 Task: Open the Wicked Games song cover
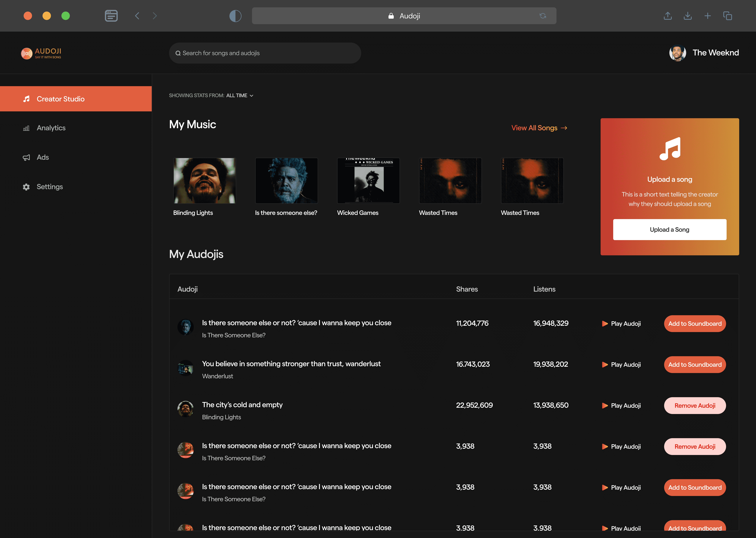pyautogui.click(x=368, y=181)
